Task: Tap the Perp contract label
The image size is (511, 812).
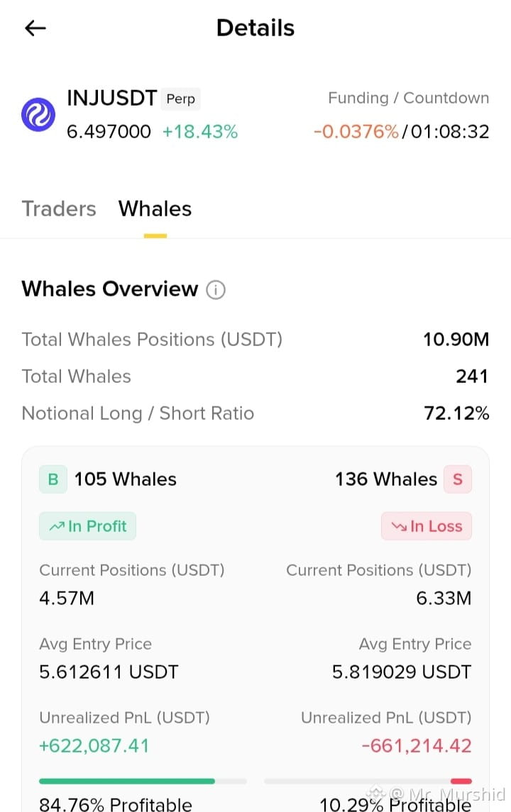Action: (180, 99)
